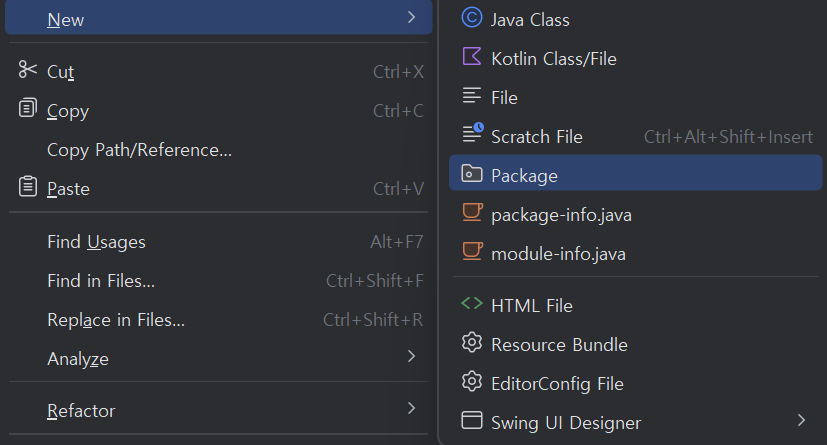This screenshot has height=445, width=827.
Task: Click the Package folder icon
Action: [472, 173]
